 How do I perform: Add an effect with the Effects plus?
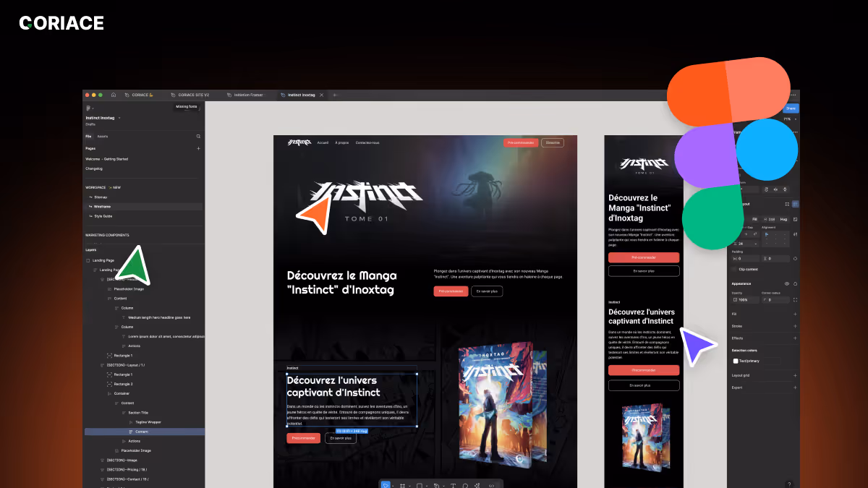[795, 338]
